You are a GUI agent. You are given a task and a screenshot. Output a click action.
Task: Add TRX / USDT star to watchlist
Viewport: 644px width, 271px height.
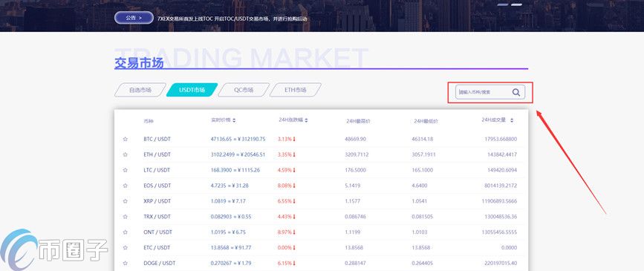(x=126, y=217)
